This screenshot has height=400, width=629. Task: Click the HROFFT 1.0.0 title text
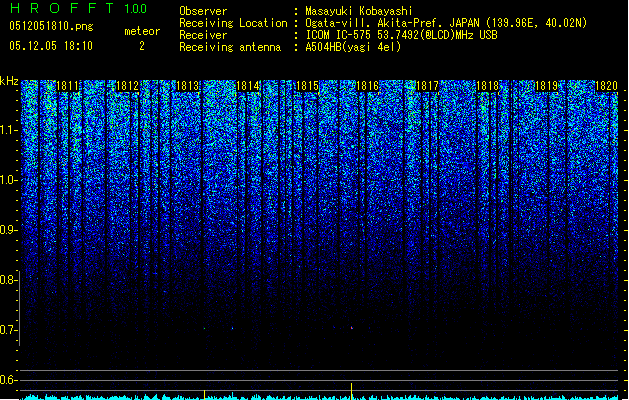point(78,8)
